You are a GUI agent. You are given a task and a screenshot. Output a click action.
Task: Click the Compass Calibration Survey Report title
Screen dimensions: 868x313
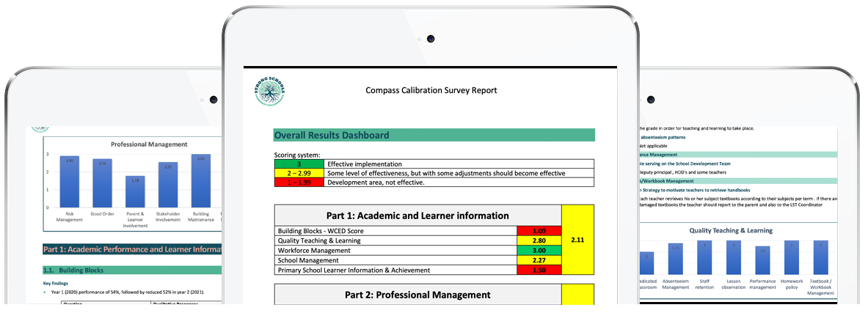pos(431,90)
